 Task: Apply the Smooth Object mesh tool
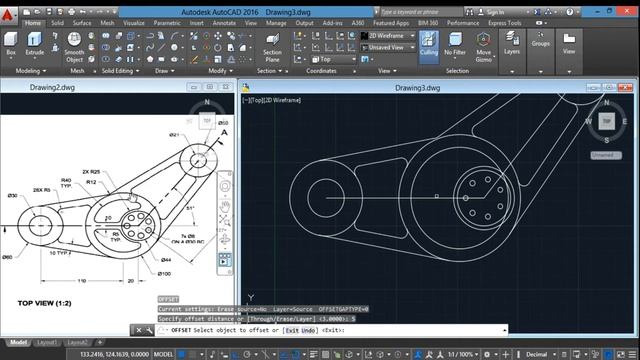pos(74,47)
